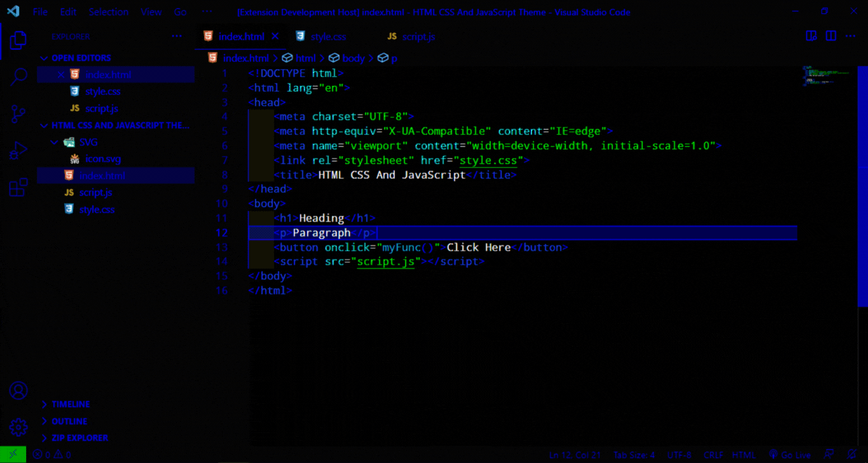
Task: Open notifications bell in status bar
Action: click(x=851, y=455)
